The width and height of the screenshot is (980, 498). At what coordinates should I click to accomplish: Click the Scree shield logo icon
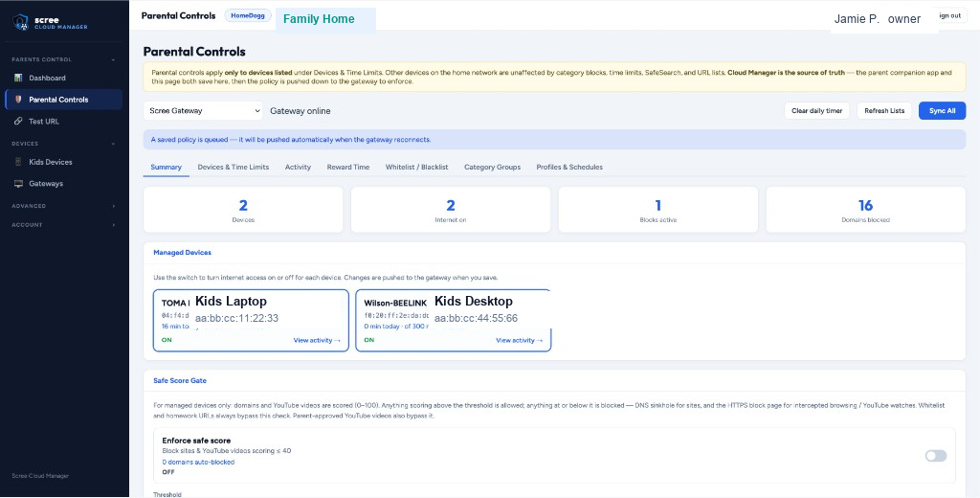coord(21,23)
